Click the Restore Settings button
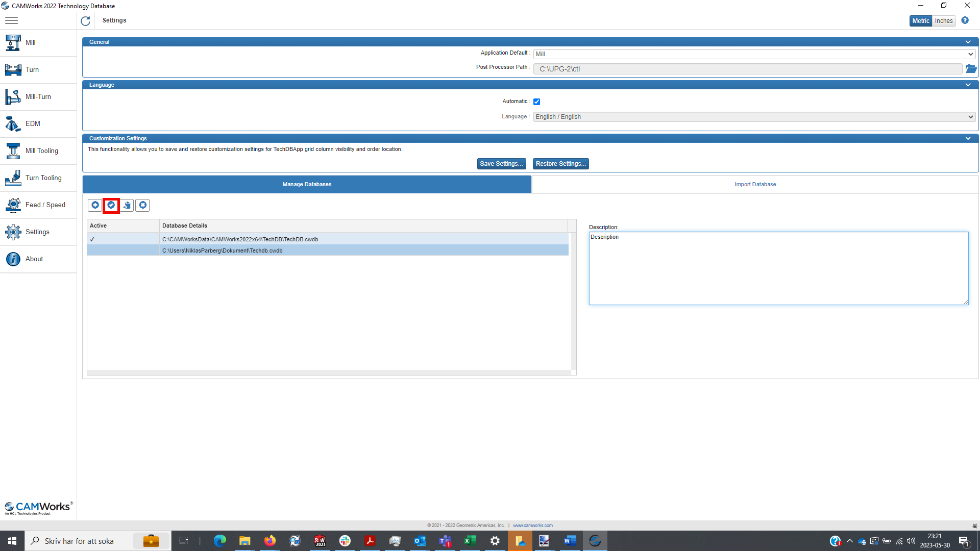The image size is (980, 551). (x=560, y=164)
